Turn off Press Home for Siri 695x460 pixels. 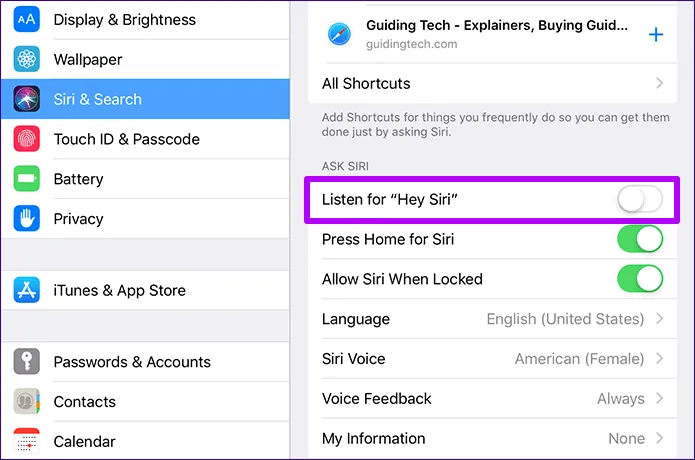639,239
